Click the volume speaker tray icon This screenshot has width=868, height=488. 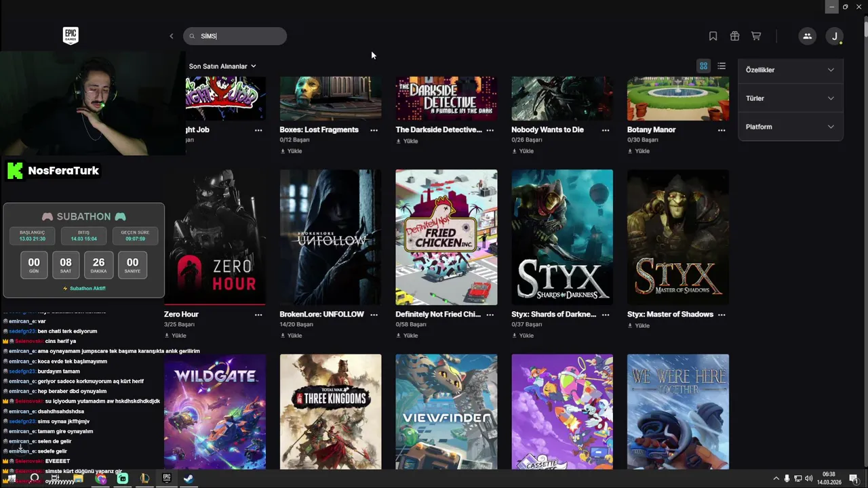[809, 479]
